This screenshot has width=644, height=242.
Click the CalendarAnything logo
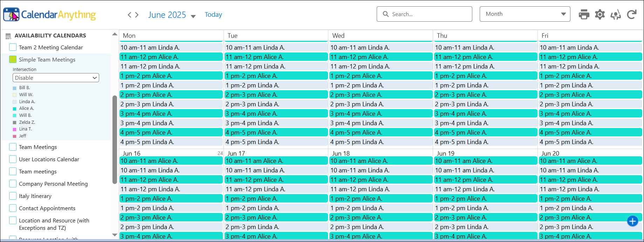(x=49, y=15)
